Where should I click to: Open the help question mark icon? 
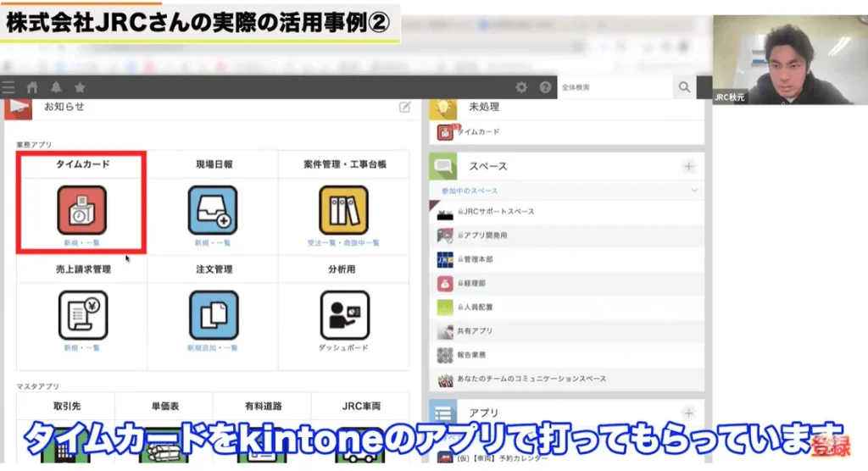[545, 87]
